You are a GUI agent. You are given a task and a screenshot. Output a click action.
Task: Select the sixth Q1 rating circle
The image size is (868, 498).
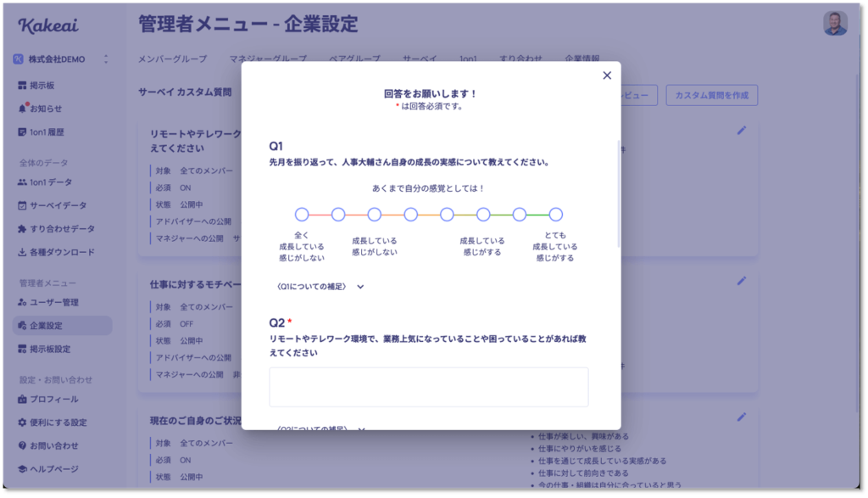click(483, 215)
